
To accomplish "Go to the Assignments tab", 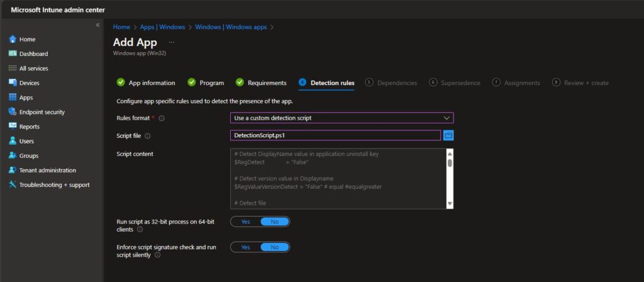I will tap(516, 82).
